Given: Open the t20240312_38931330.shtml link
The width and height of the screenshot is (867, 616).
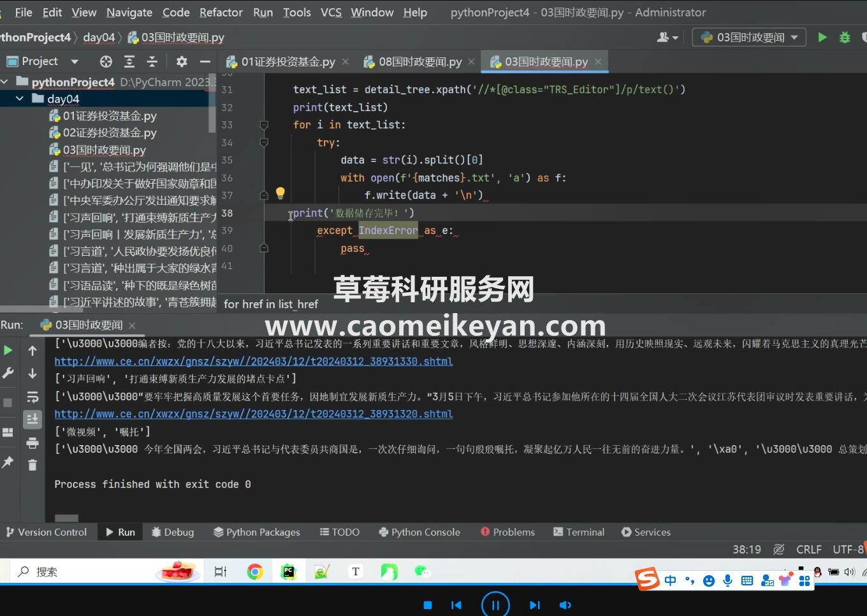Looking at the screenshot, I should [254, 362].
